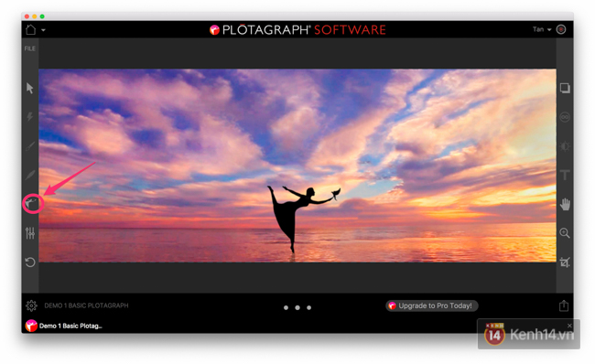
Task: Click the Home icon
Action: (x=31, y=29)
